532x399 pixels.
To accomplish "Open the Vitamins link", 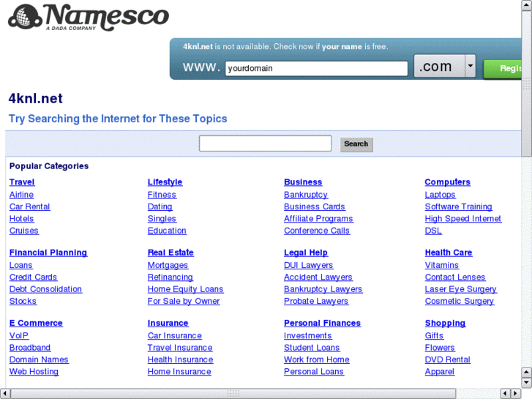I will (442, 265).
